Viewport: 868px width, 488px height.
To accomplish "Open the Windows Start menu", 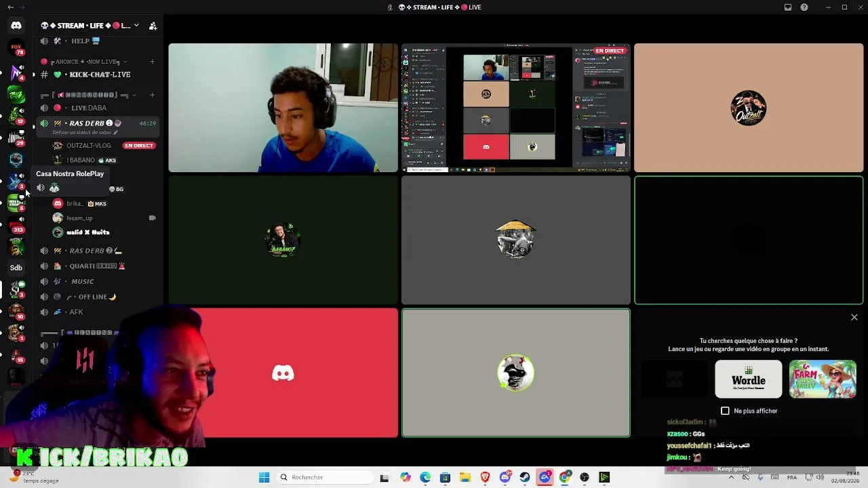I will coord(264,477).
